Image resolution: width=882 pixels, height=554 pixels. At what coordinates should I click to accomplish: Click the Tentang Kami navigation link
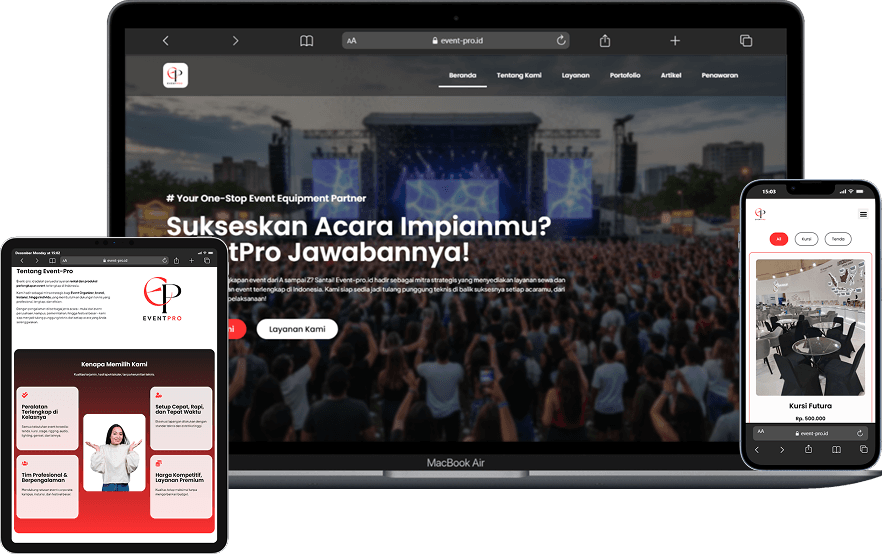[518, 76]
